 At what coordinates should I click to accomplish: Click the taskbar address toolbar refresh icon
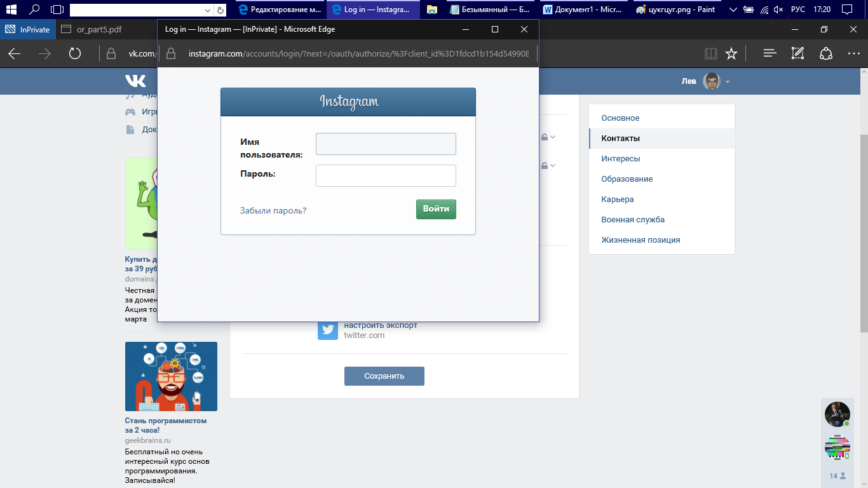pyautogui.click(x=220, y=10)
